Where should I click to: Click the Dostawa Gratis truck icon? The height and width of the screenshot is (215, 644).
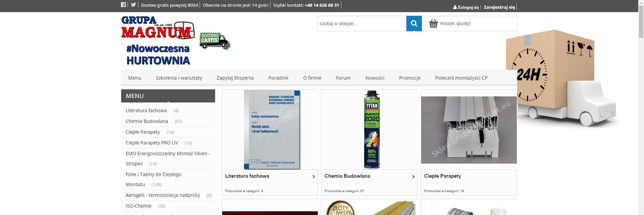pyautogui.click(x=215, y=40)
